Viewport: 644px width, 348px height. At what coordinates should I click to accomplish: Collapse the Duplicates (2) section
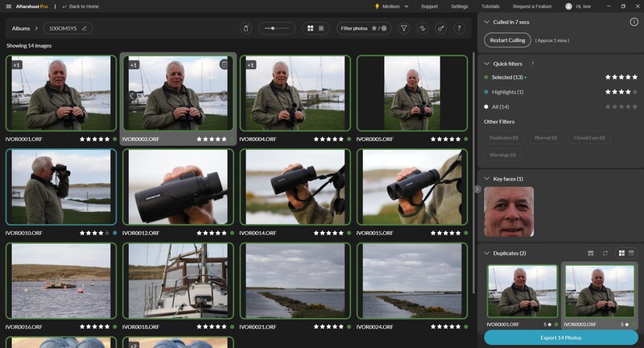tap(487, 253)
